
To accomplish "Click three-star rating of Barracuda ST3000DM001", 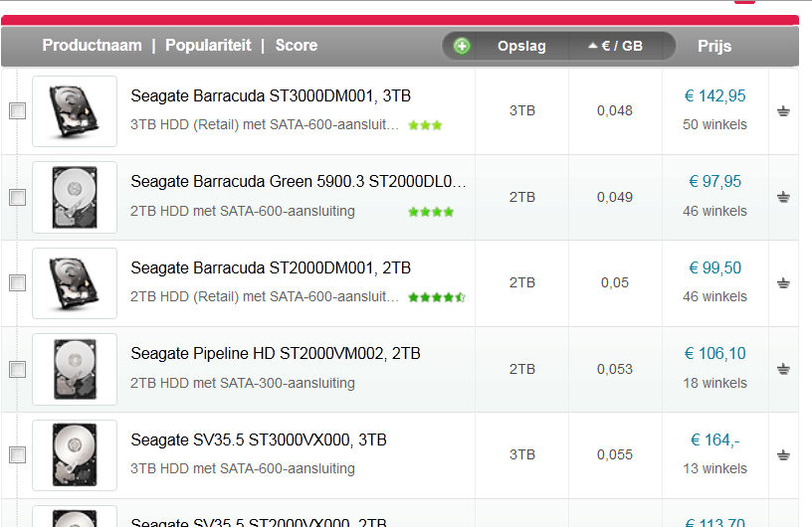I will 425,125.
